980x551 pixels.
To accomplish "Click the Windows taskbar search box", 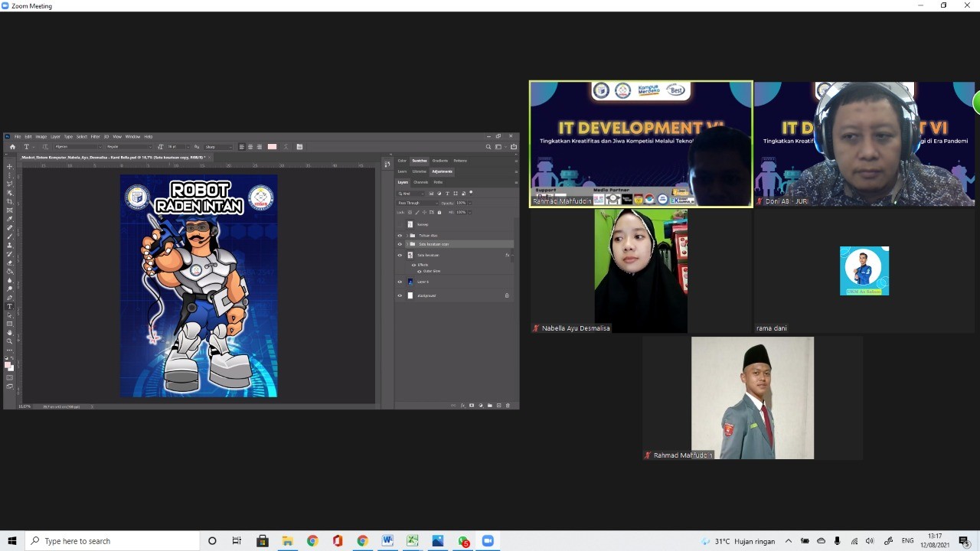I will tap(113, 541).
